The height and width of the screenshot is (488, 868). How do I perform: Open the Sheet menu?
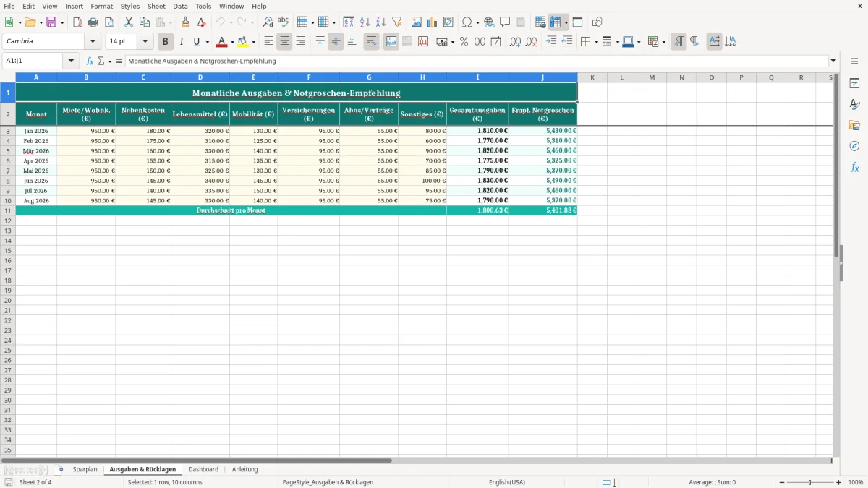(x=156, y=6)
